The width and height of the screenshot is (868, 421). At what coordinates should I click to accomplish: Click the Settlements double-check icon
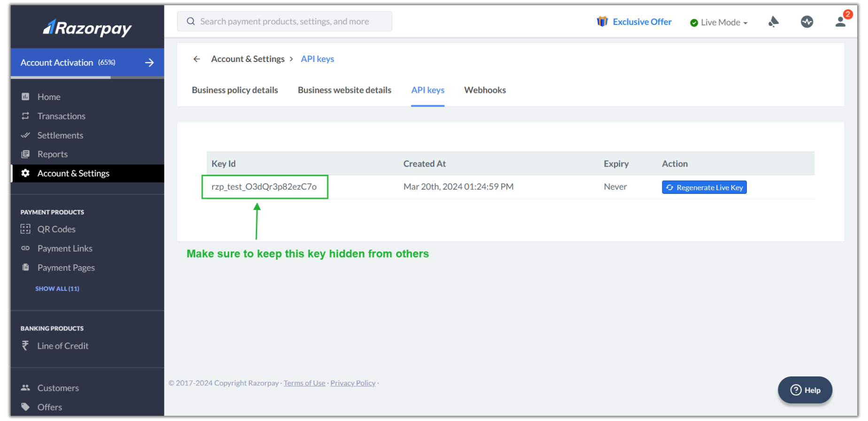point(25,135)
